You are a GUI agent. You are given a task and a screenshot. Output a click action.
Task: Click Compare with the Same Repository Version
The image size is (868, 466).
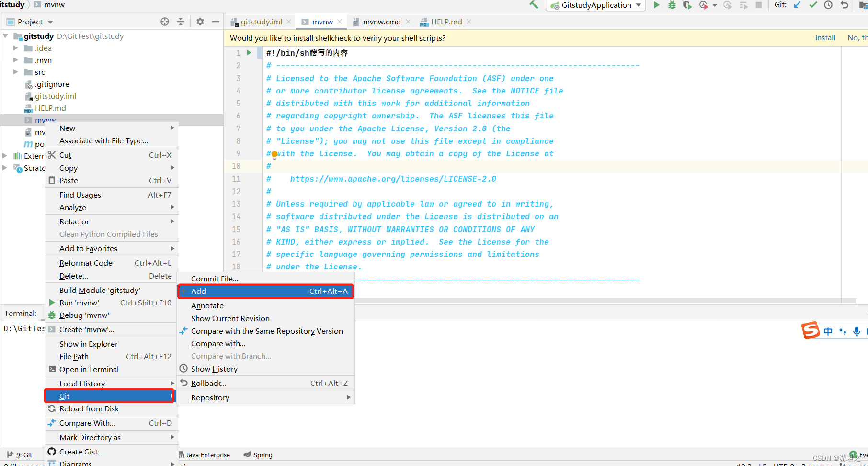pos(266,331)
